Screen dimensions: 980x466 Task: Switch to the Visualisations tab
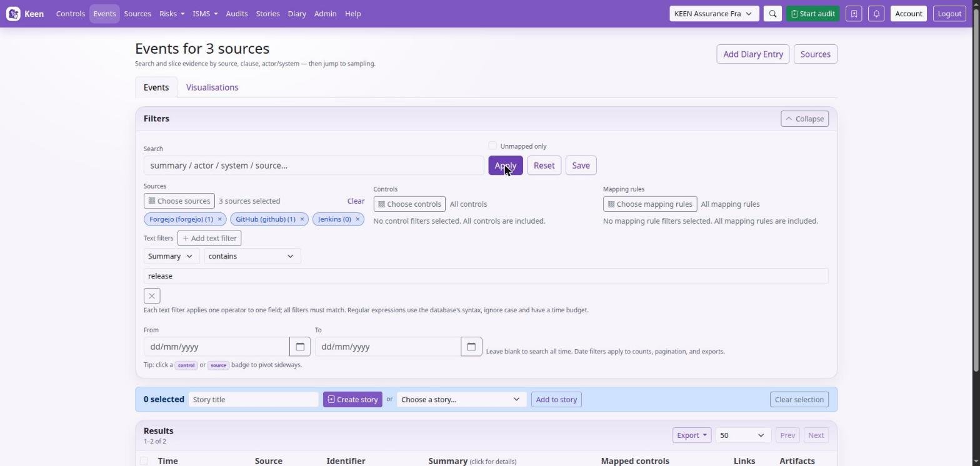pos(212,87)
